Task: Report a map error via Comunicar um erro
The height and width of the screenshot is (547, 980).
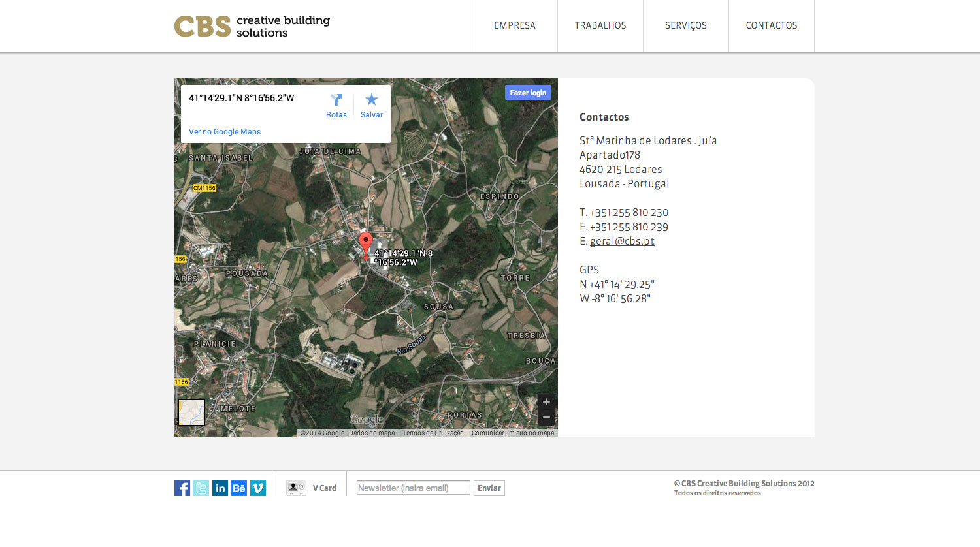Action: [512, 432]
